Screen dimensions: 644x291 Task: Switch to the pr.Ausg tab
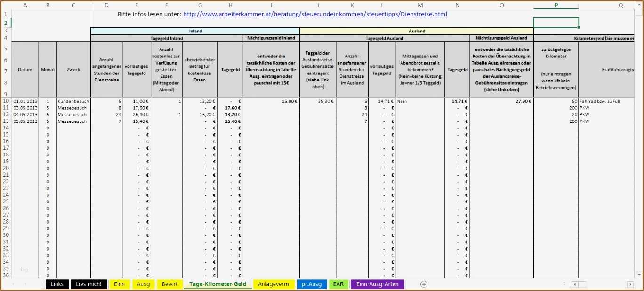[312, 284]
